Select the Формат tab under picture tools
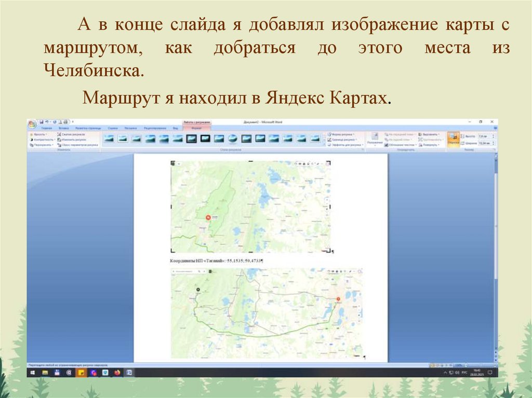Screen dimensions: 532x398 197,128
